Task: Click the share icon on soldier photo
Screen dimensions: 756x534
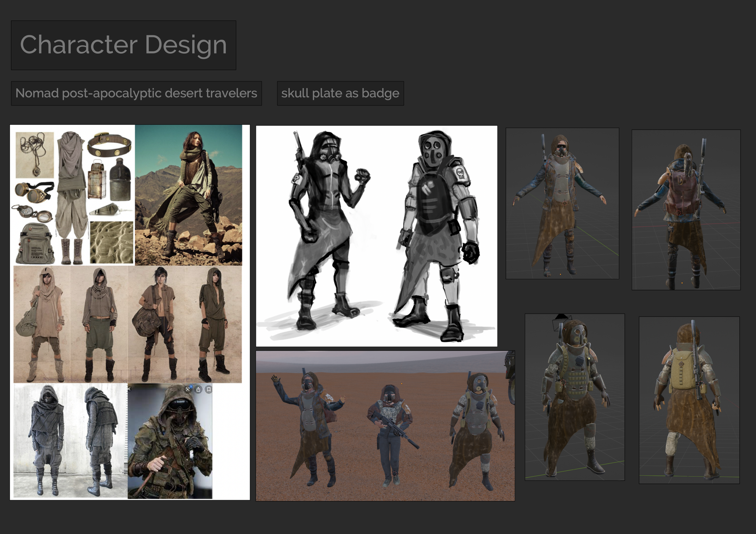Action: [x=198, y=389]
